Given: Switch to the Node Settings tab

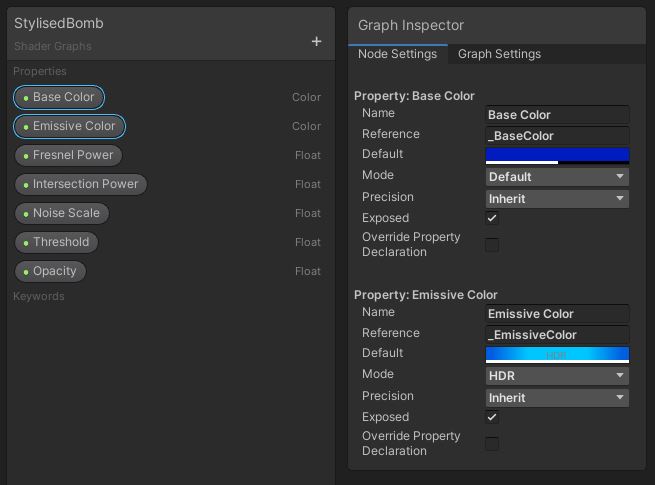Looking at the screenshot, I should click(x=397, y=54).
